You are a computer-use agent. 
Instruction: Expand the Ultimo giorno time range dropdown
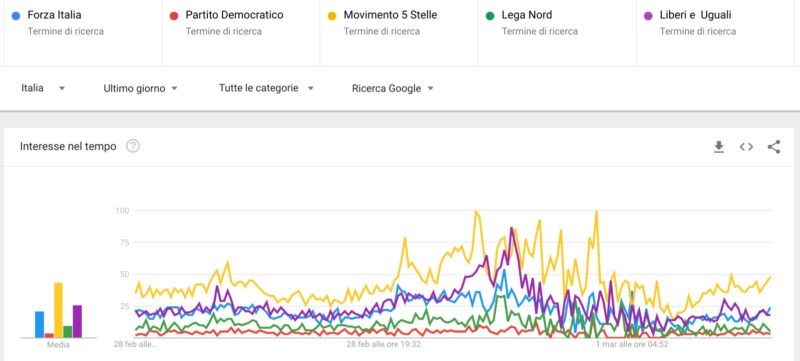pos(140,89)
